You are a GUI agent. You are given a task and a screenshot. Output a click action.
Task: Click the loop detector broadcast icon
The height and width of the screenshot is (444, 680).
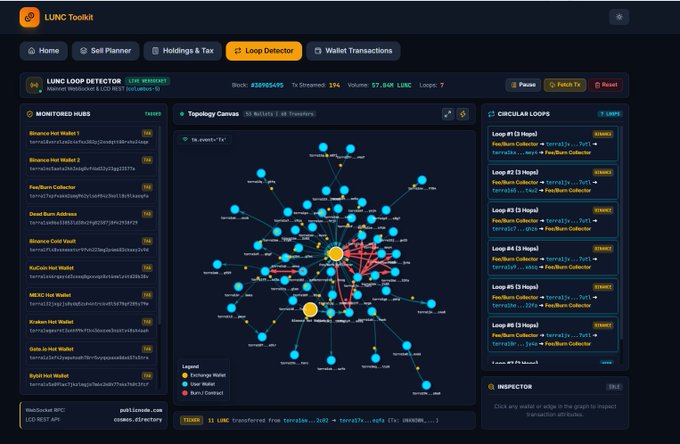pyautogui.click(x=34, y=85)
